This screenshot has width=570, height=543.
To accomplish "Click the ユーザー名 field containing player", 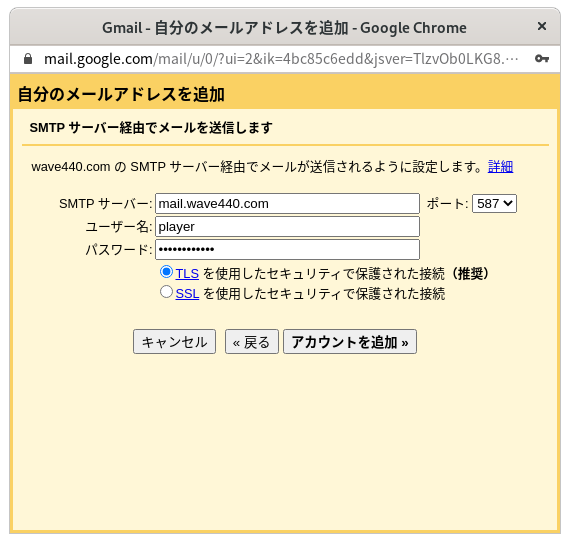I will click(x=287, y=226).
